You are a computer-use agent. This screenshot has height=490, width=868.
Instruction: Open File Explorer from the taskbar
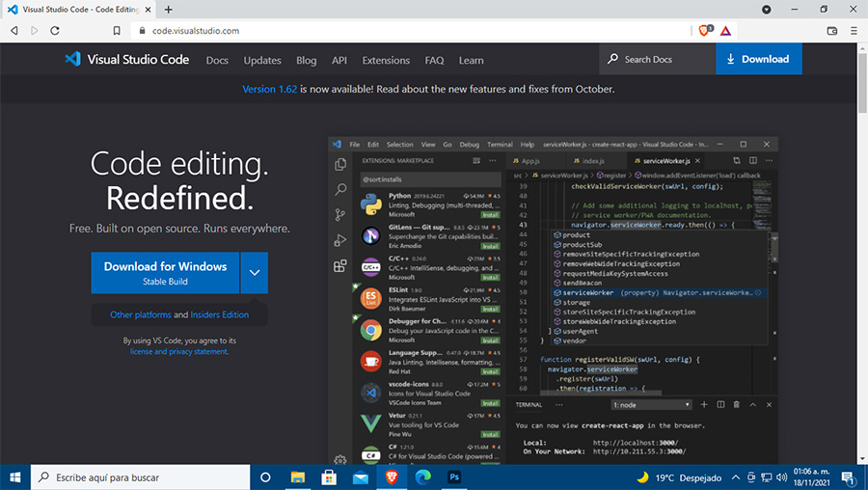tap(298, 477)
